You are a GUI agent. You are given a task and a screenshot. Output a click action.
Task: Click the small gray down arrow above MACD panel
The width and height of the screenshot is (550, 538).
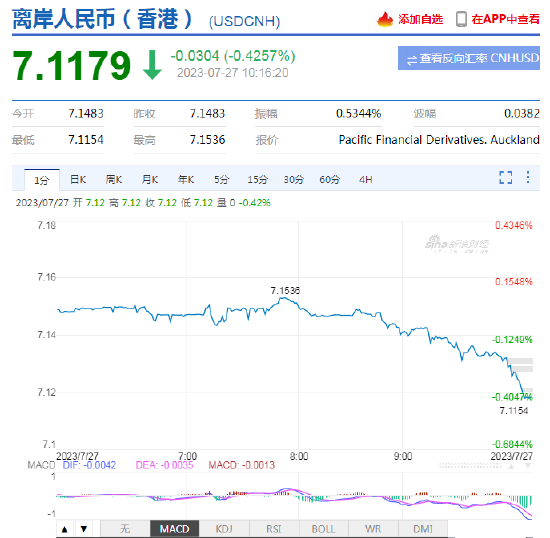(528, 466)
